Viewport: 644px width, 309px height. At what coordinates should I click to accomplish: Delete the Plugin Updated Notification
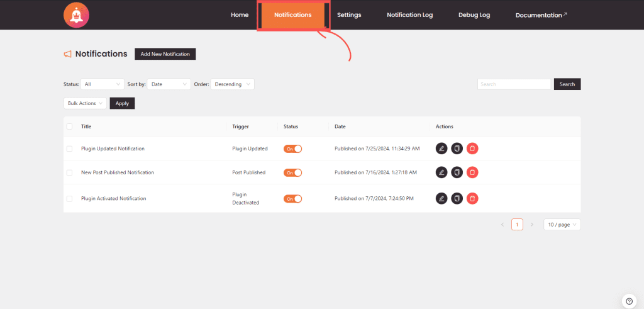472,149
